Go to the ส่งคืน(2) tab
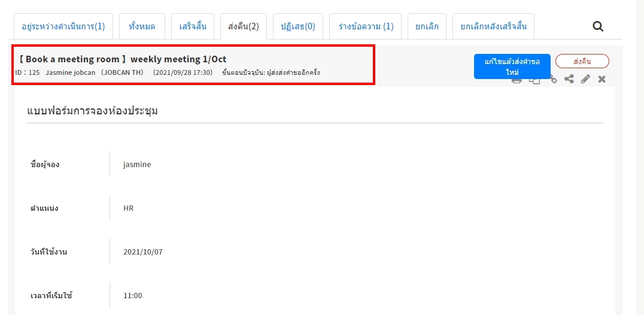Image resolution: width=644 pixels, height=315 pixels. [244, 26]
